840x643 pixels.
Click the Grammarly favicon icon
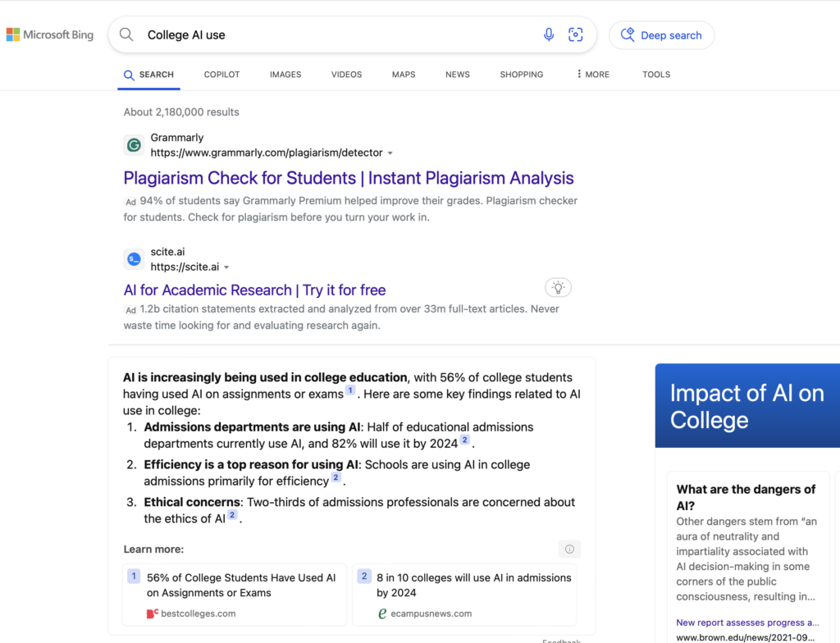[x=134, y=145]
